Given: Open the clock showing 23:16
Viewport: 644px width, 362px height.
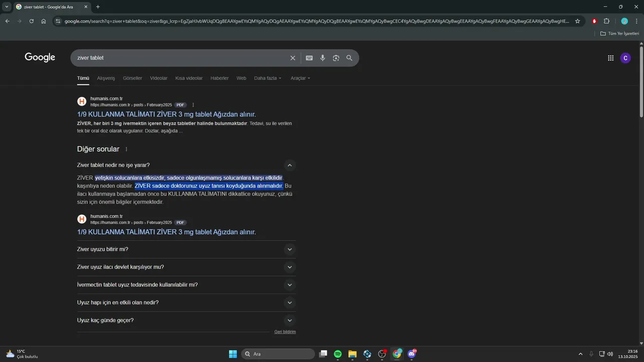Looking at the screenshot, I should [x=629, y=354].
